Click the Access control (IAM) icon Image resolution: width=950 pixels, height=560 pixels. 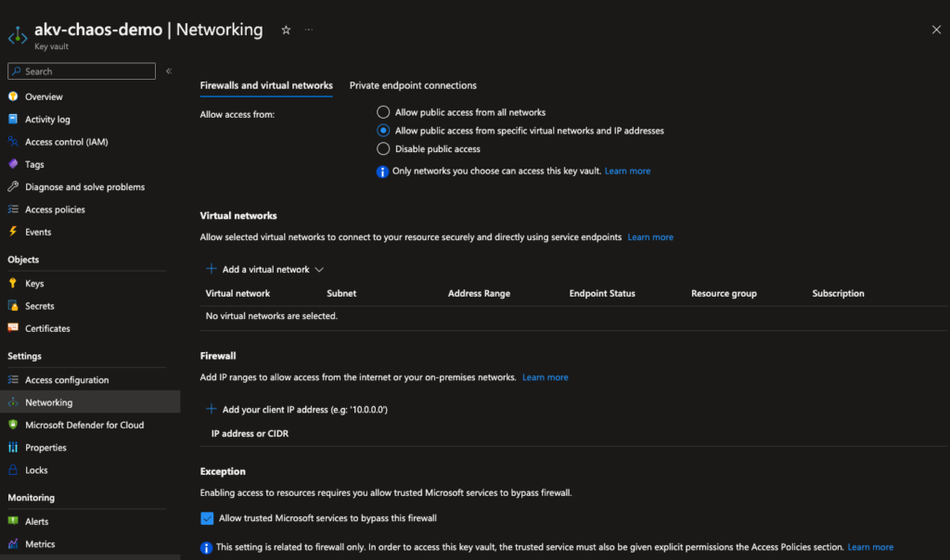[x=13, y=142]
